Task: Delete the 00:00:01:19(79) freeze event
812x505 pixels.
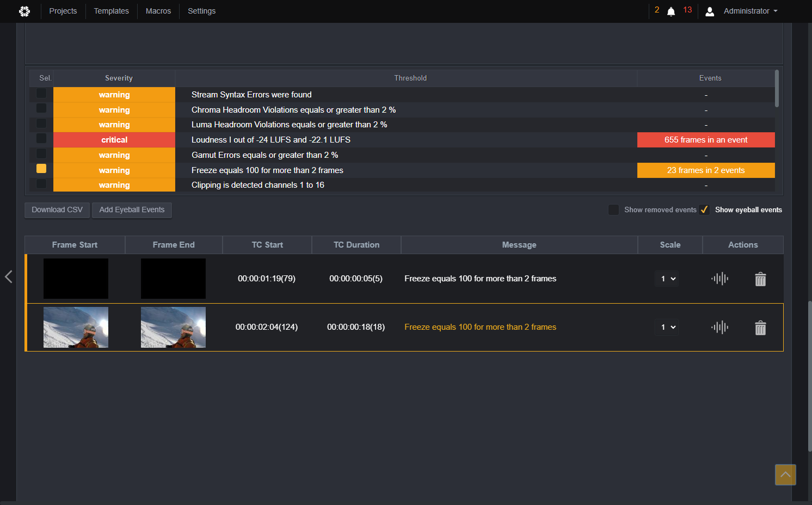Action: [x=760, y=279]
